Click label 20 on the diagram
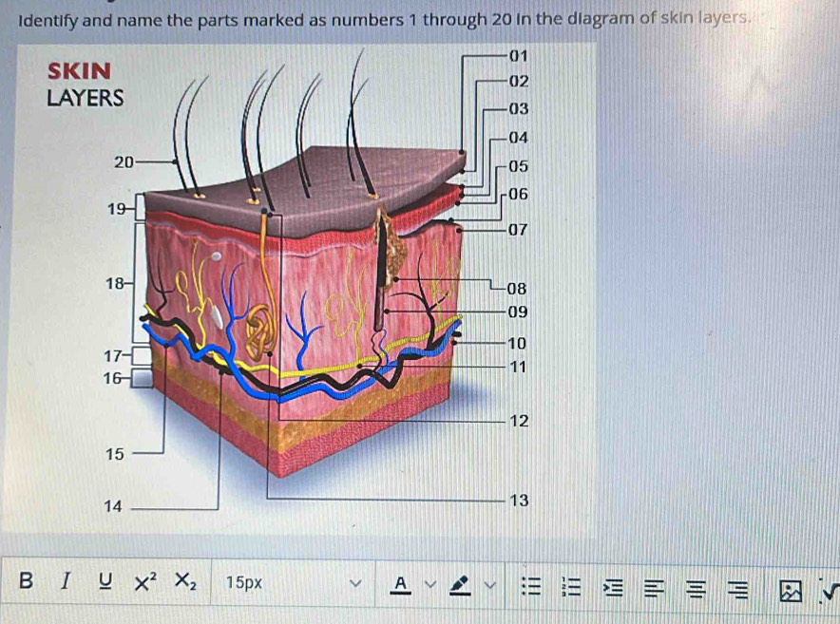Viewport: 840px width, 624px height. click(x=124, y=161)
